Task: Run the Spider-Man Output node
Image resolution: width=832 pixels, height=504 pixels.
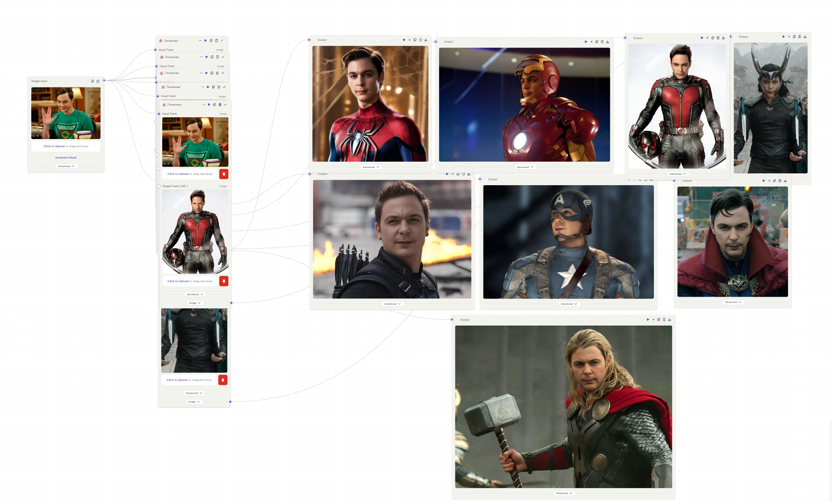Action: [404, 40]
